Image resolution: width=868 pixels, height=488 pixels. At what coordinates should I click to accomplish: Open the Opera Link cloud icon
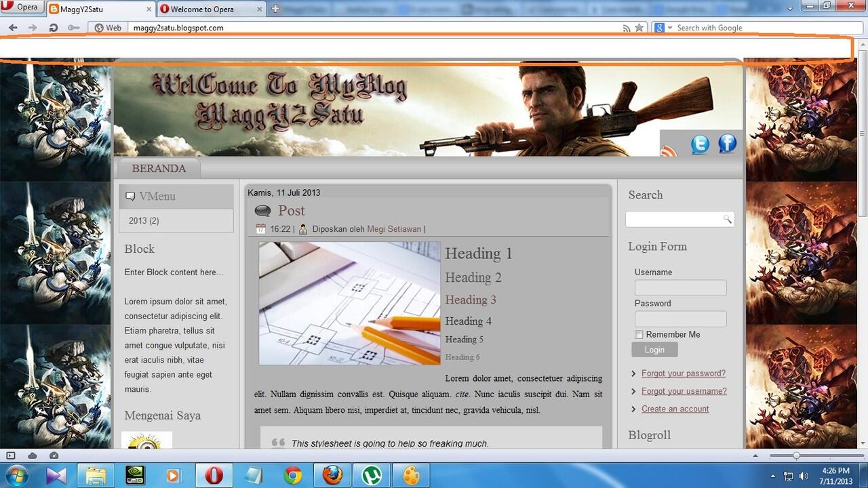click(32, 455)
